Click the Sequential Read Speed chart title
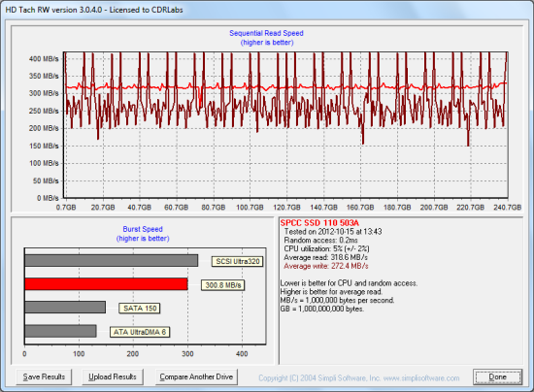Screen dimensions: 534x392 [x=266, y=33]
